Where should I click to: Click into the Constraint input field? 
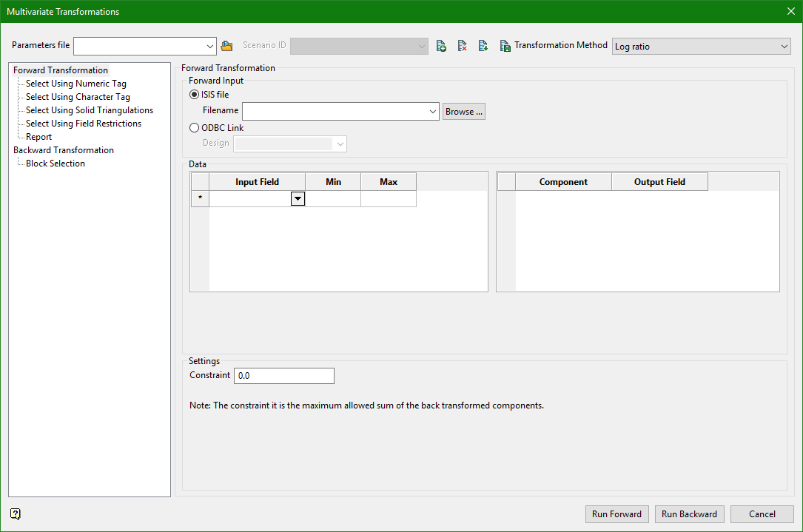pos(283,376)
